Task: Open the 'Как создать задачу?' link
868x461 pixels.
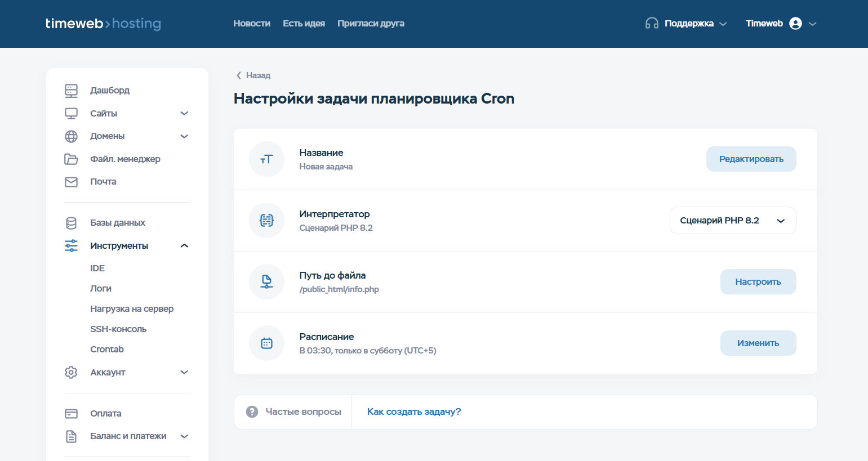Action: point(413,412)
